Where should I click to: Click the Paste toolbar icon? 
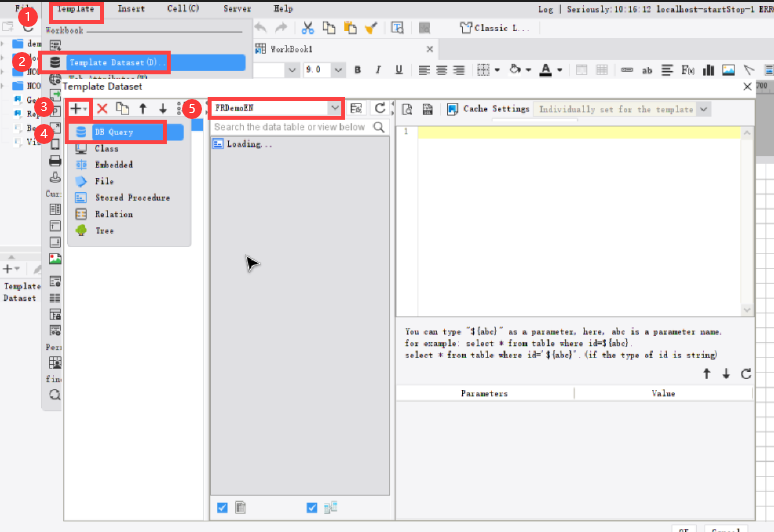350,28
